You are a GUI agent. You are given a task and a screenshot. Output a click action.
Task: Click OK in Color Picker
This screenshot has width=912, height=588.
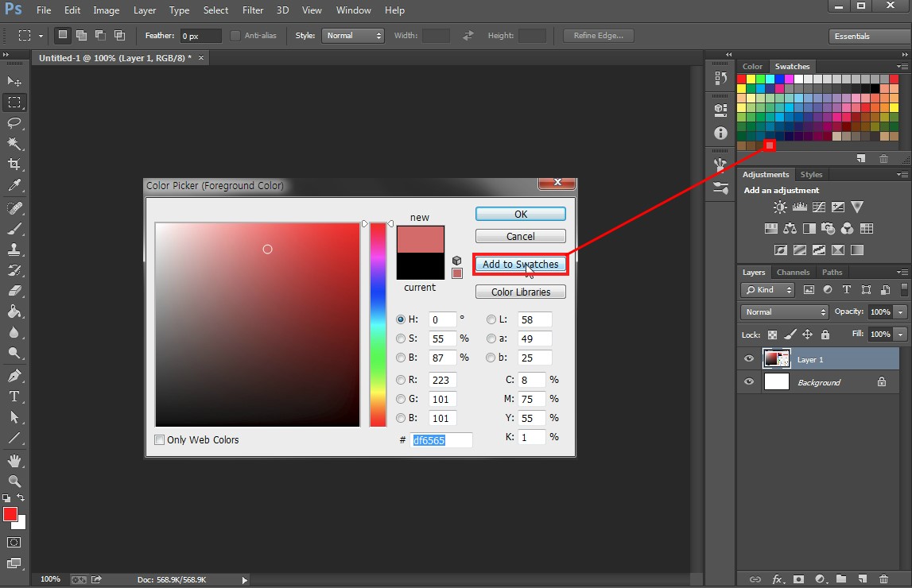521,214
